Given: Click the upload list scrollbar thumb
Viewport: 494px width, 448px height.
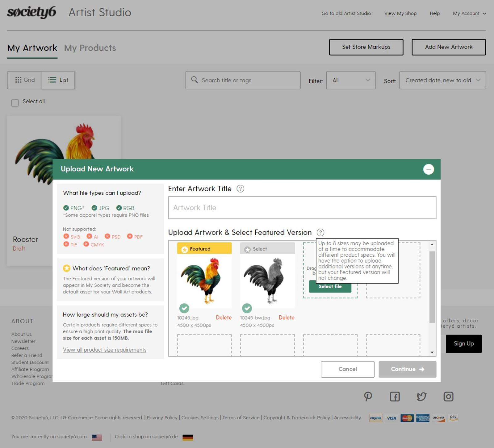Looking at the screenshot, I should pos(432,286).
